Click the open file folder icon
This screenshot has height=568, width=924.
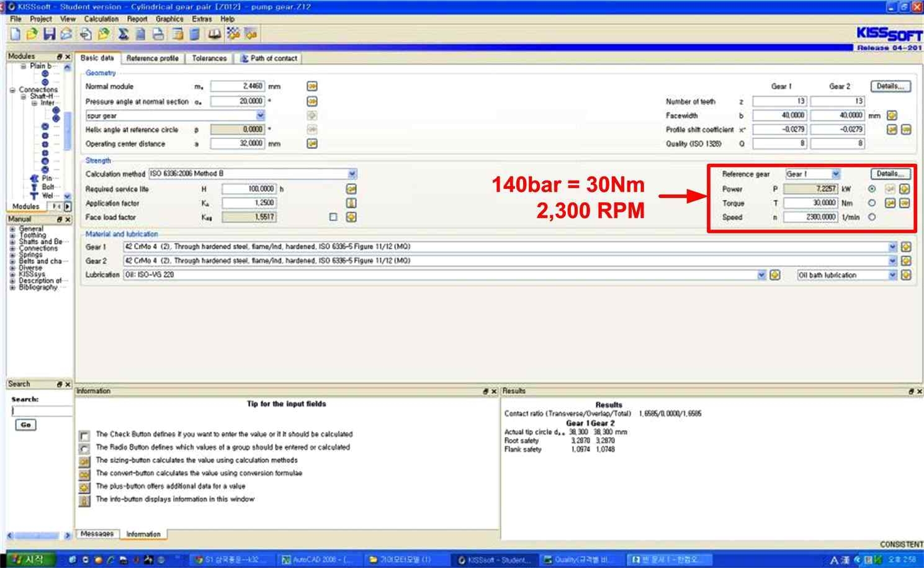32,34
